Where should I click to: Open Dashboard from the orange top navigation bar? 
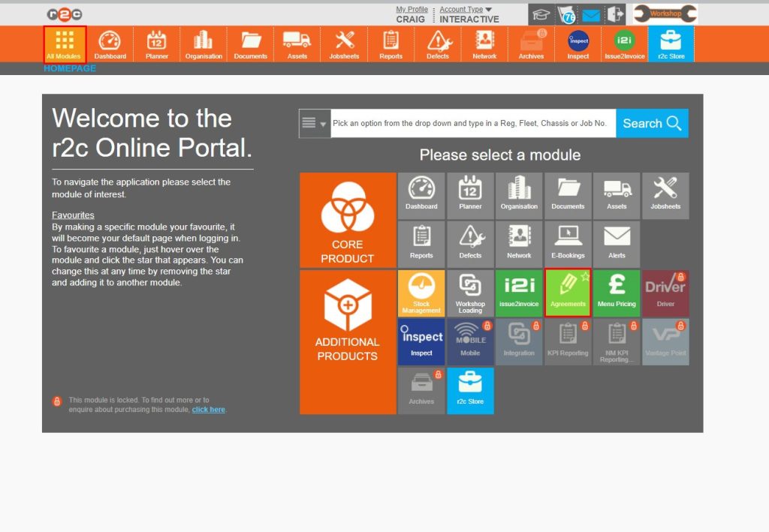click(x=110, y=44)
